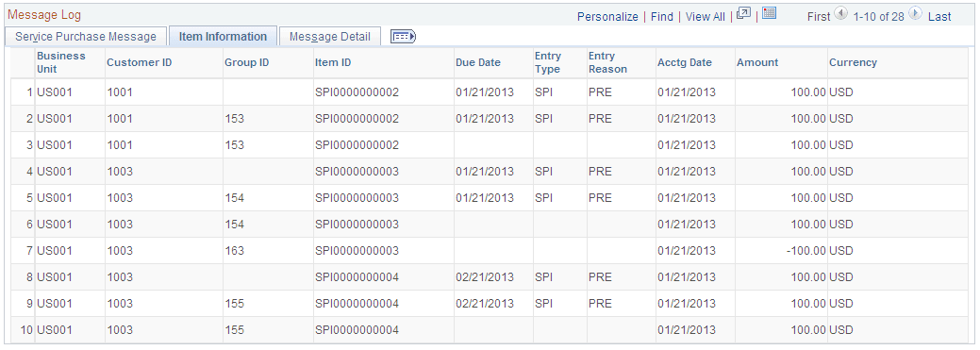980x350 pixels.
Task: Click the Message Log title
Action: click(43, 14)
